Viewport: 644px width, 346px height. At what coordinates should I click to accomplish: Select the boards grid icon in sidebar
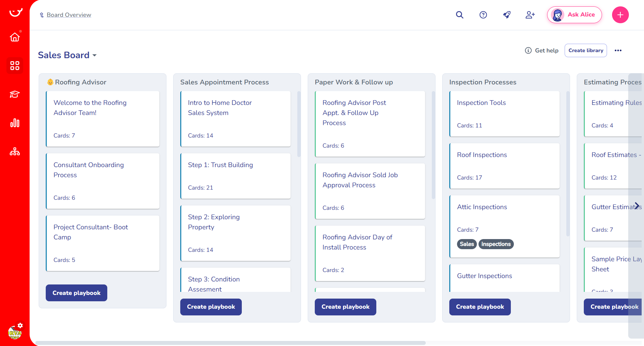tap(15, 66)
